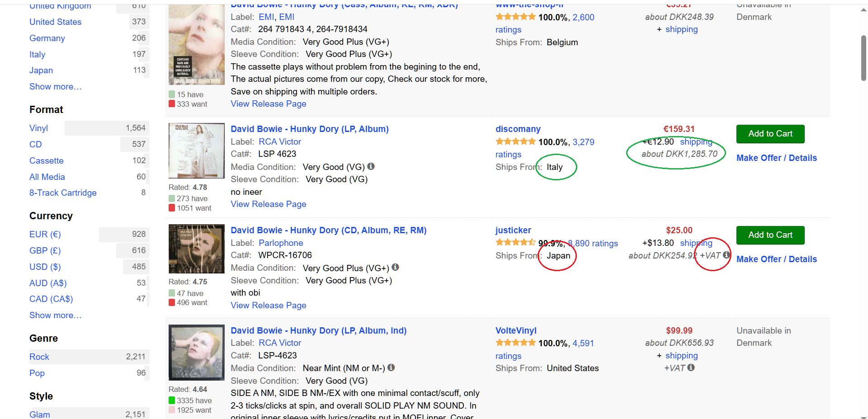
Task: Open the VAT info icon in the VolteVinyl listing
Action: coord(691,367)
